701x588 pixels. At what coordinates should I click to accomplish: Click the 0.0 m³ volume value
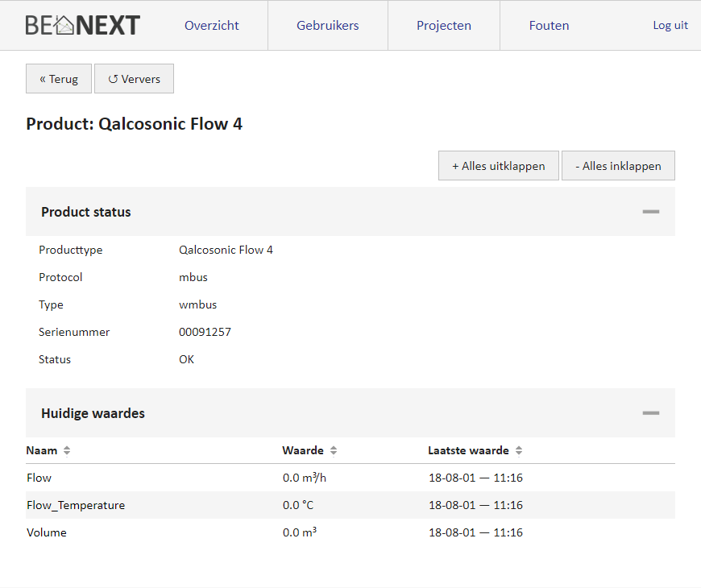click(x=300, y=532)
